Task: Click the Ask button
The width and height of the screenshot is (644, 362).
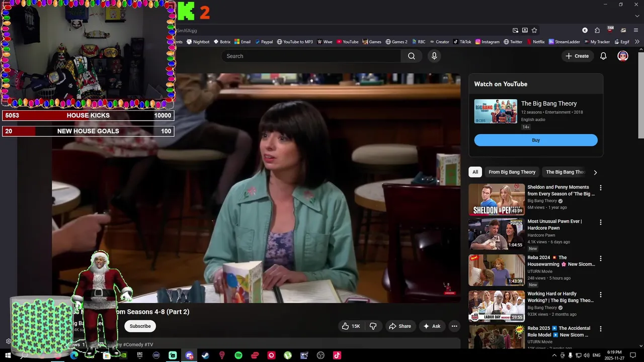Action: (x=432, y=326)
